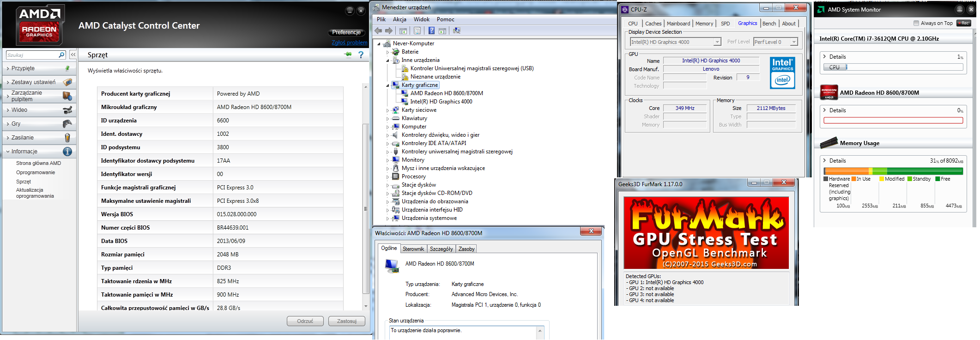Screen dimensions: 980x340
Task: Open the Widok menu
Action: pos(422,19)
